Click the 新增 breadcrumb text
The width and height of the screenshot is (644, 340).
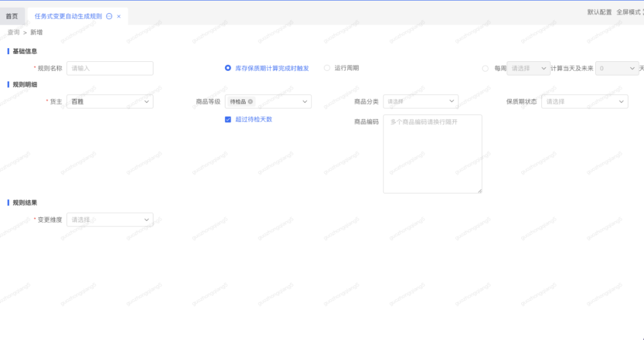36,32
